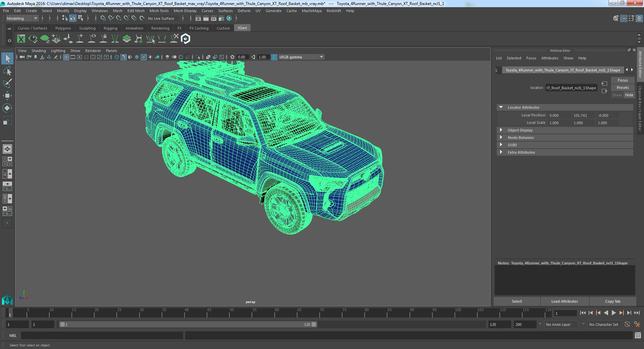Toggle wireframe on shaded in viewport
Viewport: 644px width, 349px height.
137,57
